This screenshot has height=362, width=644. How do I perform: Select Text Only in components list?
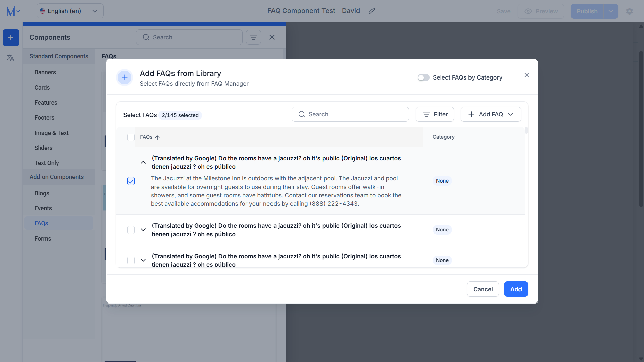point(46,163)
